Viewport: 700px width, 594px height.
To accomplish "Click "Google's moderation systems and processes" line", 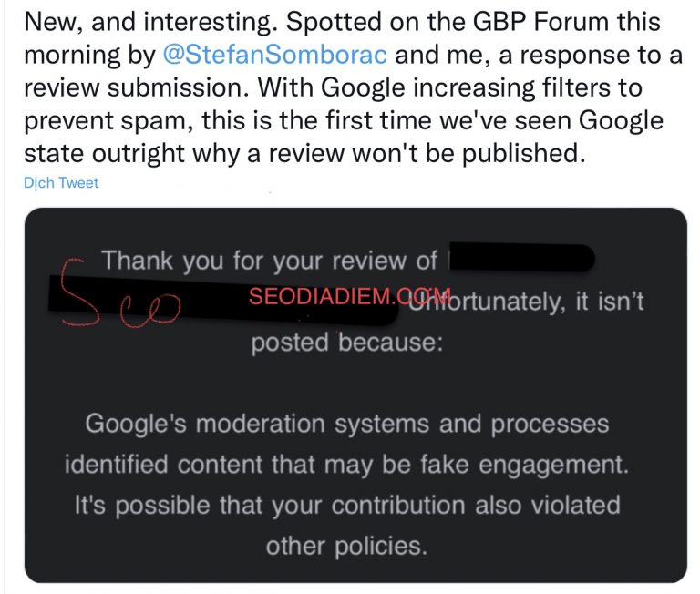I will click(346, 424).
